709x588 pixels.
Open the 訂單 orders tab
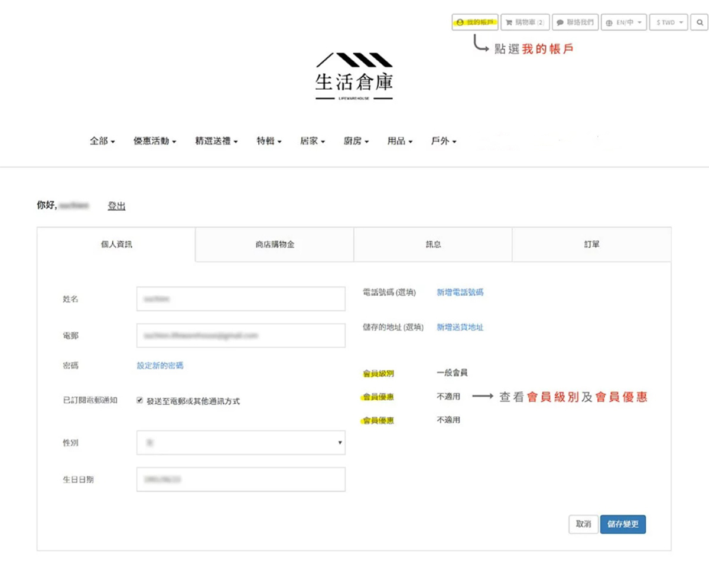591,244
